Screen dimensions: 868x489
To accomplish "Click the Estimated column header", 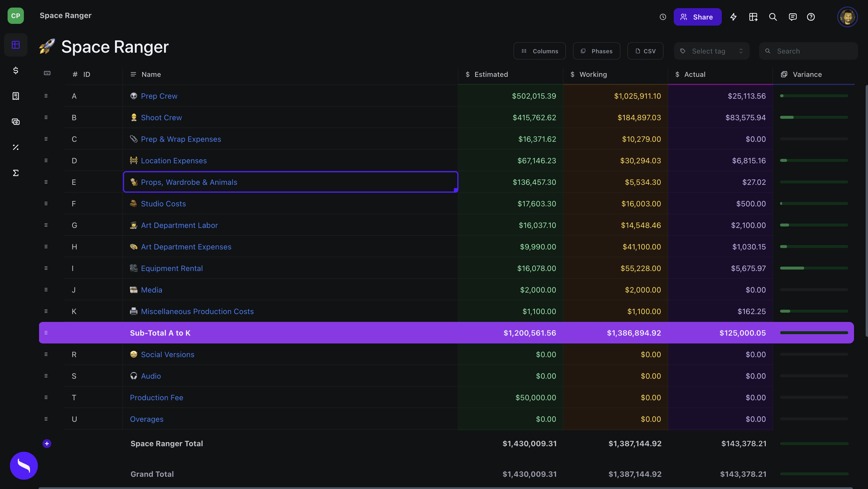I will (x=491, y=75).
